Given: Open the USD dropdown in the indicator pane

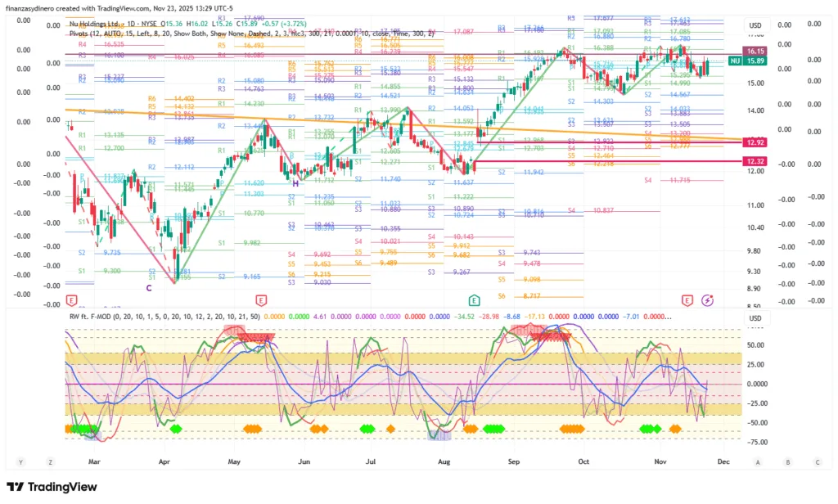Looking at the screenshot, I should click(x=755, y=318).
